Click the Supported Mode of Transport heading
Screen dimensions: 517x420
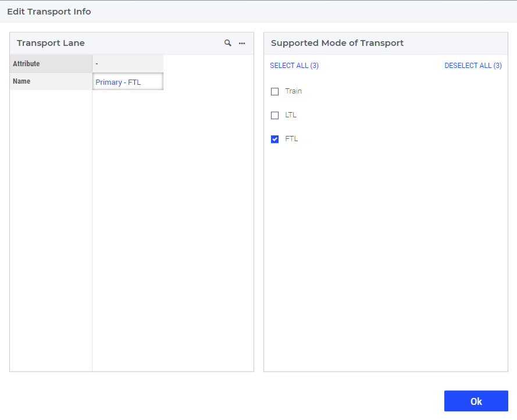coord(337,43)
